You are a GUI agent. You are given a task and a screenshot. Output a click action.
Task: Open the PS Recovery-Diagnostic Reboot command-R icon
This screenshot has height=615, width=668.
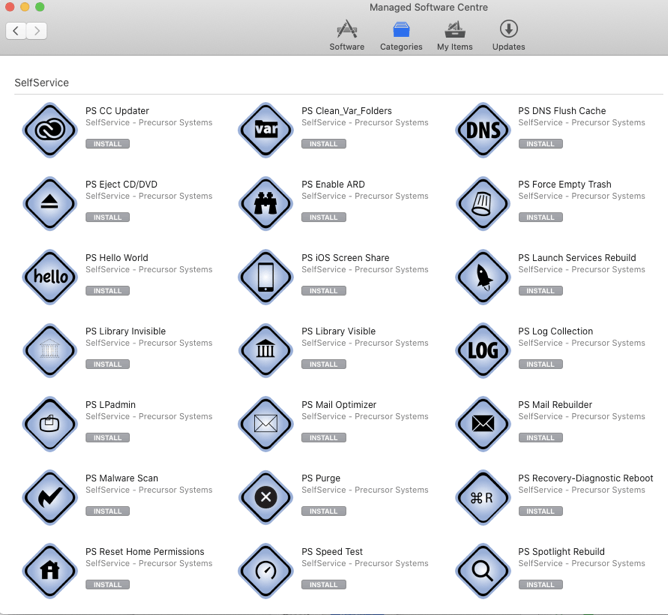tap(483, 497)
